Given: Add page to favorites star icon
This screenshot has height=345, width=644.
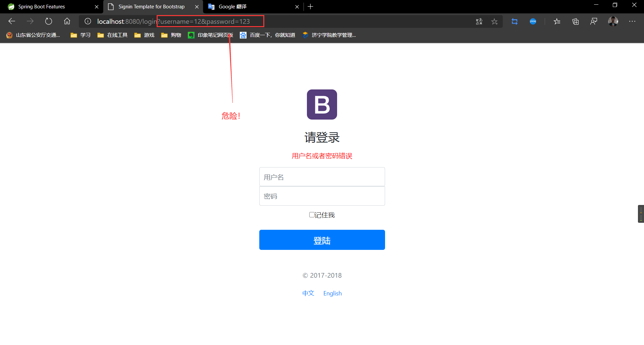Looking at the screenshot, I should (494, 21).
